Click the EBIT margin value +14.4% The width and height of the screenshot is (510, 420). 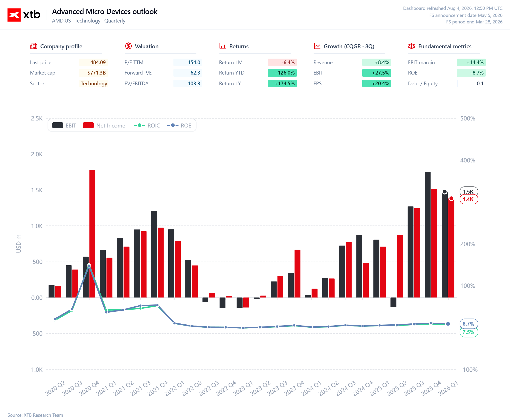point(471,62)
